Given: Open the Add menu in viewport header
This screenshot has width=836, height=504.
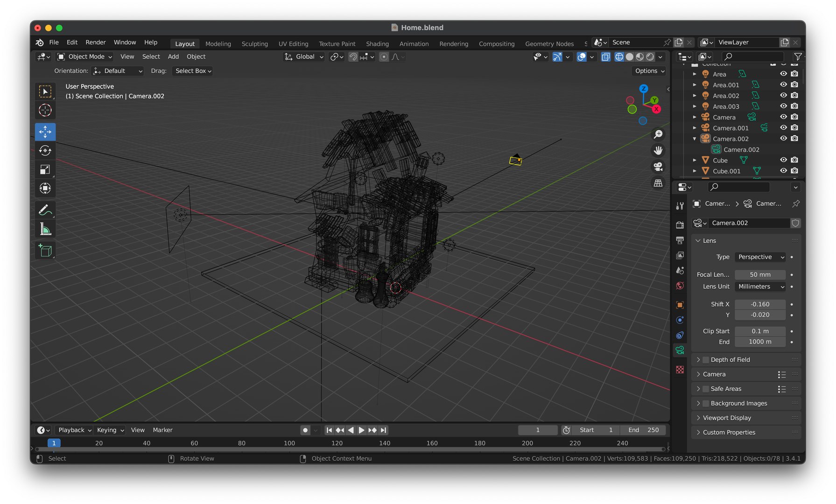Looking at the screenshot, I should 173,57.
